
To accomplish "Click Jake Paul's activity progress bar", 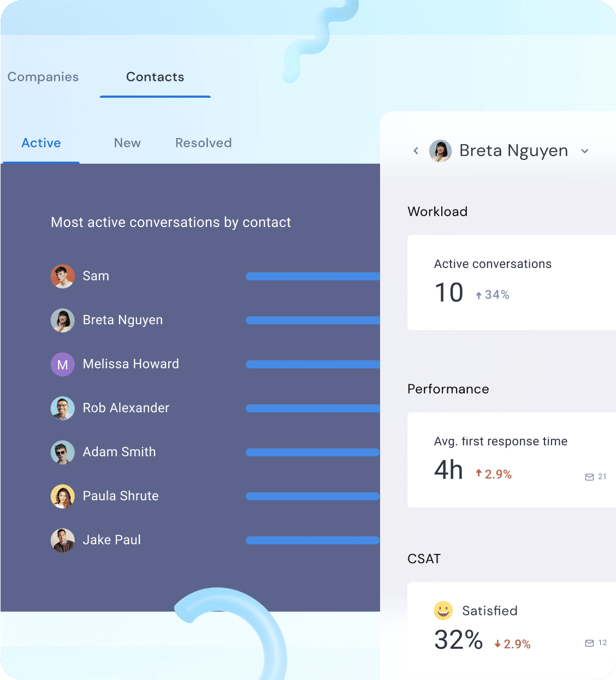I will (312, 540).
